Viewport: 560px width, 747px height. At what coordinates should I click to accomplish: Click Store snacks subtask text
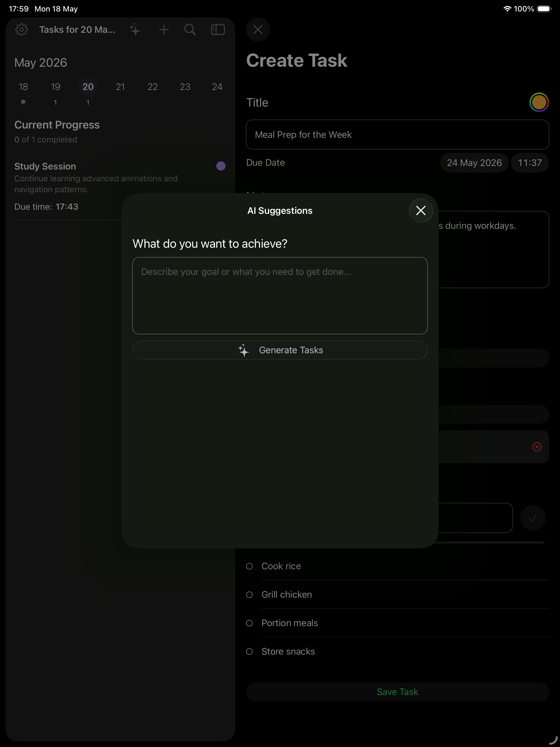click(288, 651)
